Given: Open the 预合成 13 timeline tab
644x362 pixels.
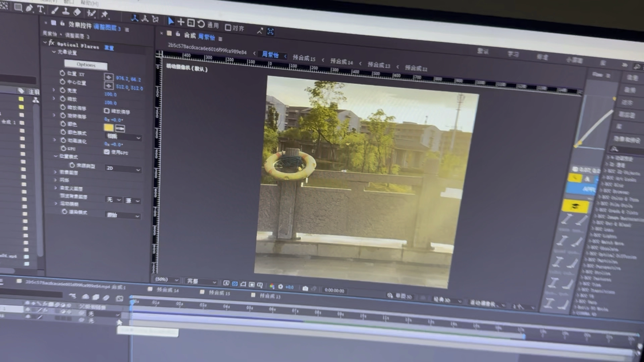Looking at the screenshot, I should 270,296.
